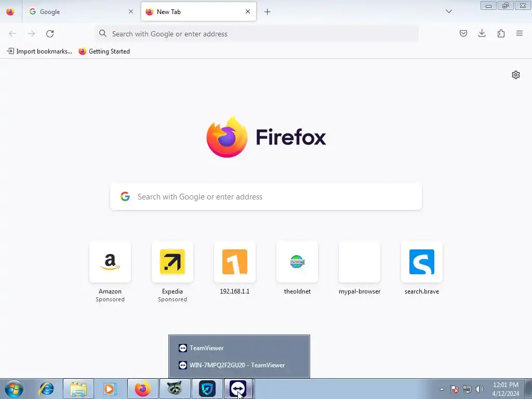Image resolution: width=532 pixels, height=399 pixels.
Task: Open network tray icon
Action: tap(467, 389)
